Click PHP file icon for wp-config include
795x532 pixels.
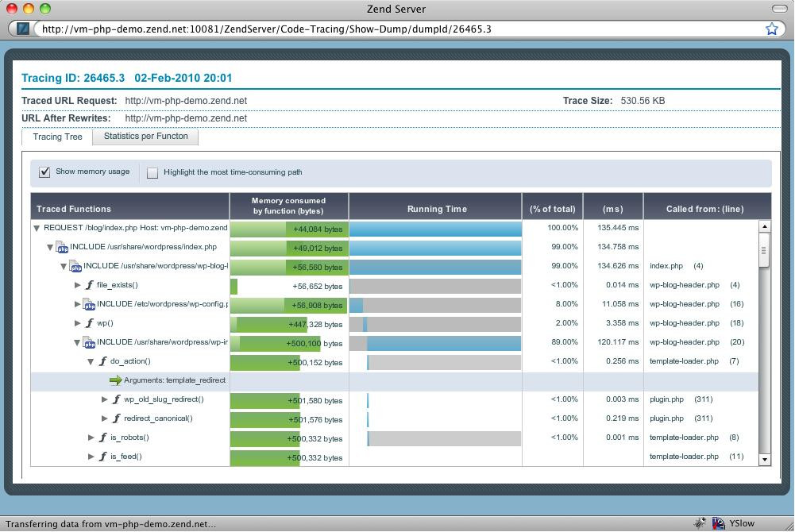tap(89, 304)
